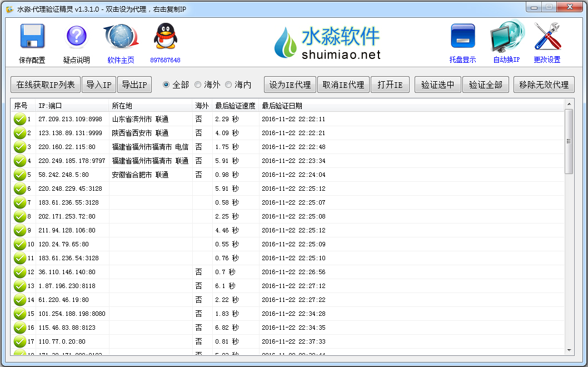This screenshot has height=367, width=588.
Task: Open 更改设置 settings via wrench icon
Action: pos(547,35)
